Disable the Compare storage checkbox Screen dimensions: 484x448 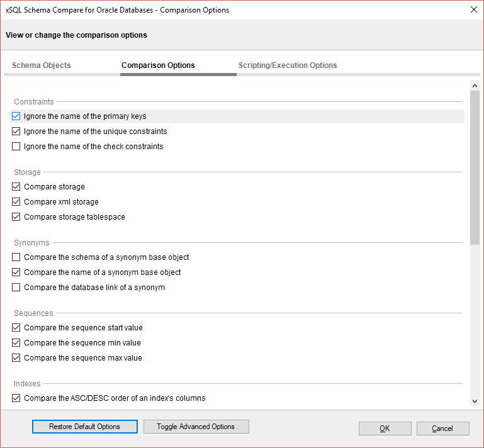[x=16, y=187]
